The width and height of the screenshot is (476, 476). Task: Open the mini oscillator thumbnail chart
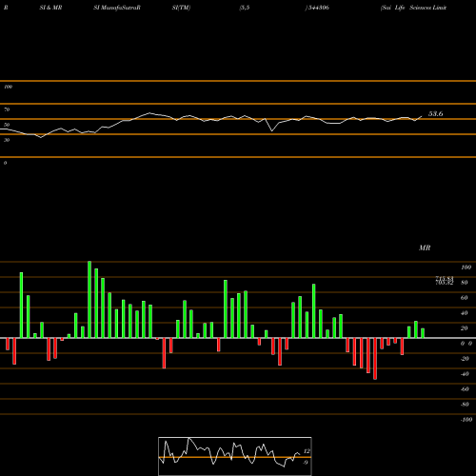pyautogui.click(x=235, y=456)
